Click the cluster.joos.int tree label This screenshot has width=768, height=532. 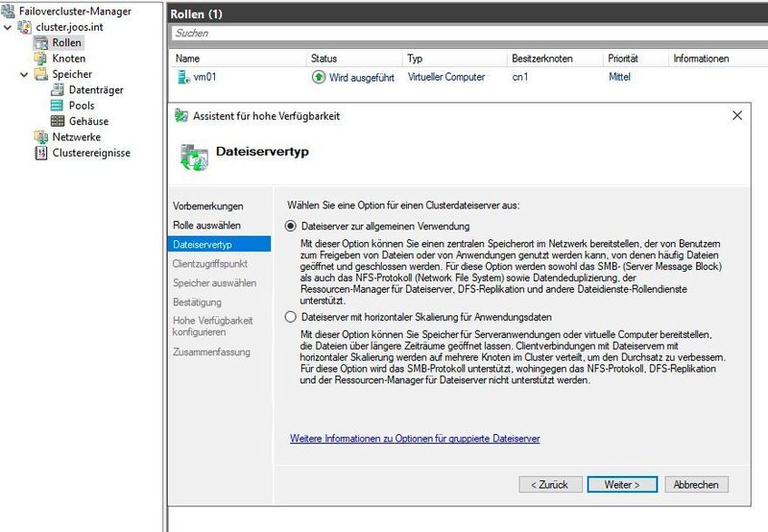[69, 27]
